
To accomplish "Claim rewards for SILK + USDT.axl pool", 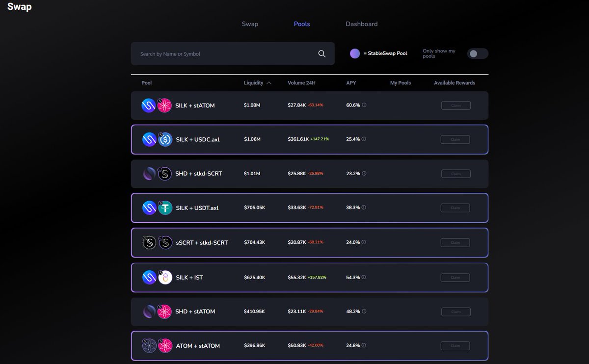I will click(x=455, y=208).
